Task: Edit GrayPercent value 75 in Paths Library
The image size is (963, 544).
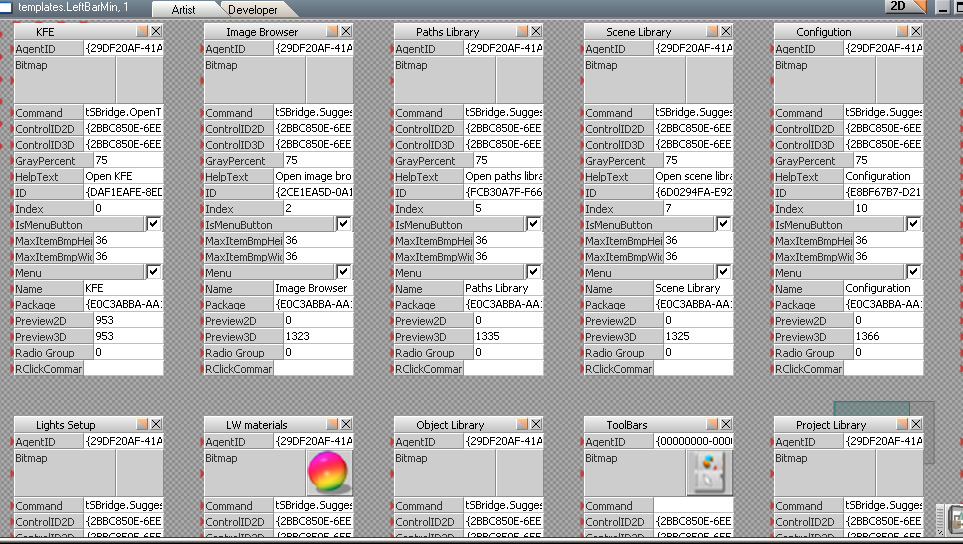Action: click(x=508, y=160)
